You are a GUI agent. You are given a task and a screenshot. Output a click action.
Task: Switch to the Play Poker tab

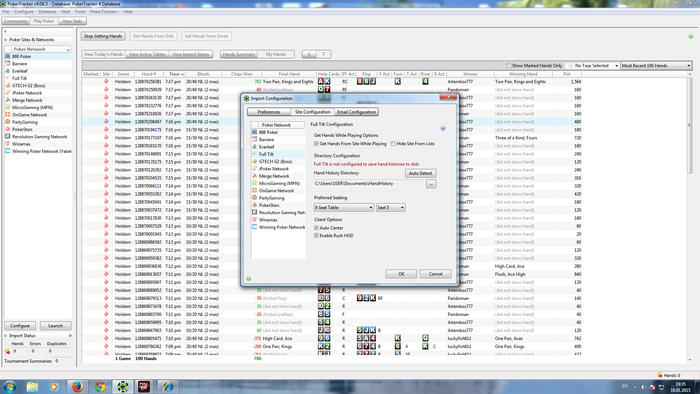(x=44, y=21)
